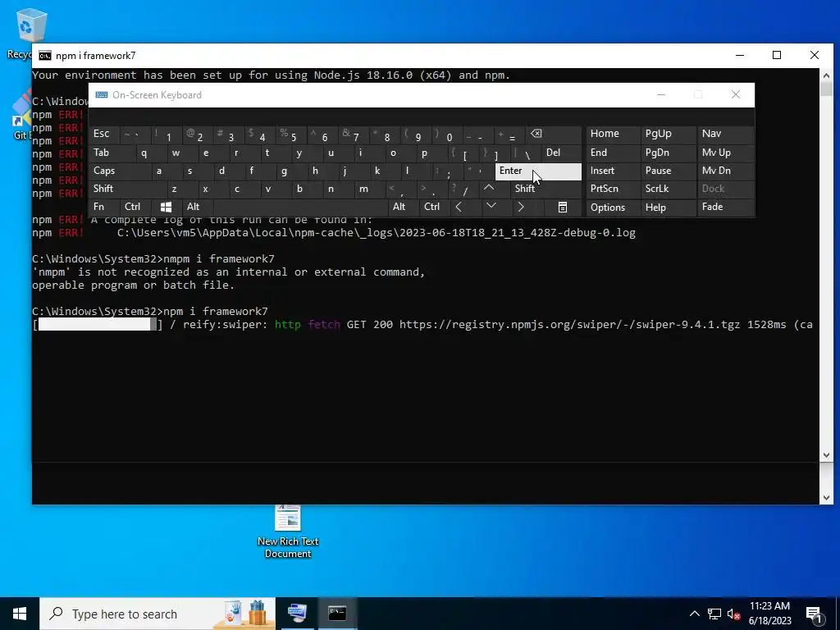Open keyboard Options

pyautogui.click(x=613, y=208)
